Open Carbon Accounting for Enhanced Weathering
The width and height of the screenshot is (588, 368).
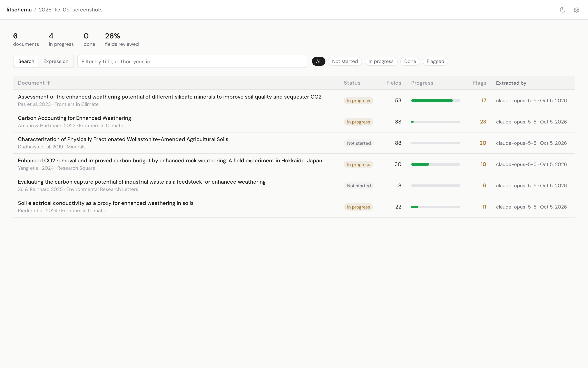[74, 118]
